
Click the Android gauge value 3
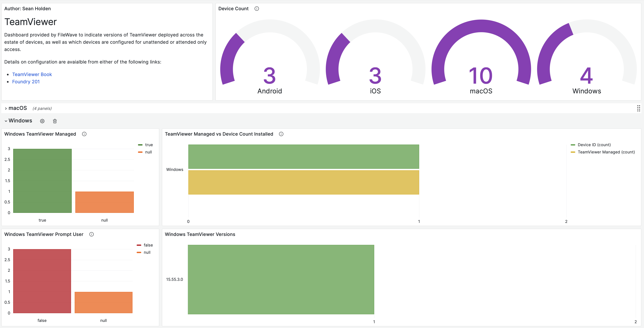[269, 76]
